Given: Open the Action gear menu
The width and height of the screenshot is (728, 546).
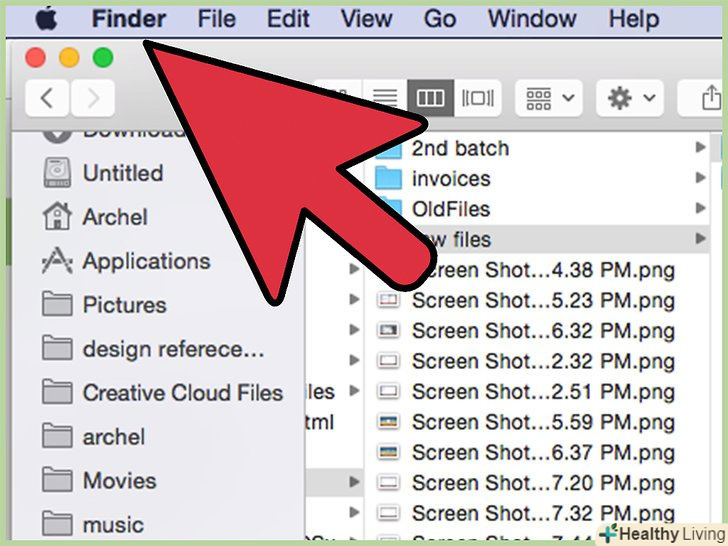Looking at the screenshot, I should tap(630, 98).
